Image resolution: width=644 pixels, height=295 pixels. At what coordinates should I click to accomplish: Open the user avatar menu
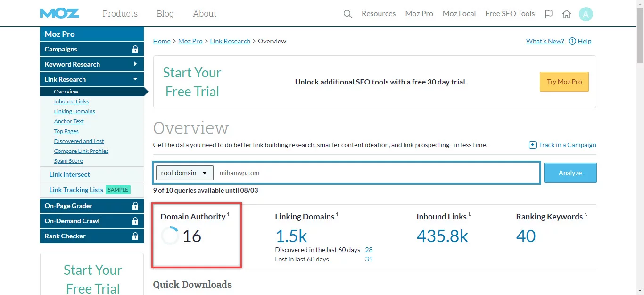pyautogui.click(x=586, y=14)
